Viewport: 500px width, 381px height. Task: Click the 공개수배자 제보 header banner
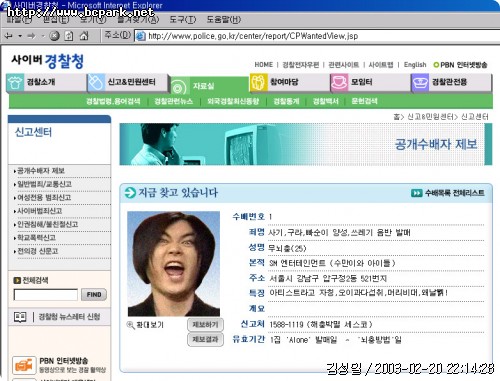306,144
